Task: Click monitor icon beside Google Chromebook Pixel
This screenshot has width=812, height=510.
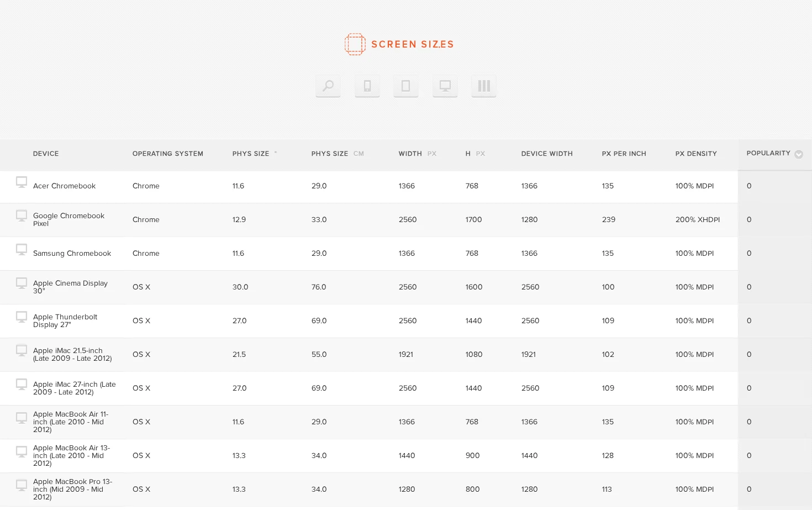Action: [22, 216]
